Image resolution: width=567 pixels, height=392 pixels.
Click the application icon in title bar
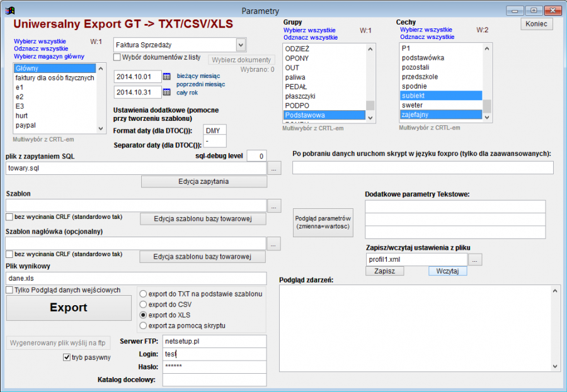click(10, 11)
